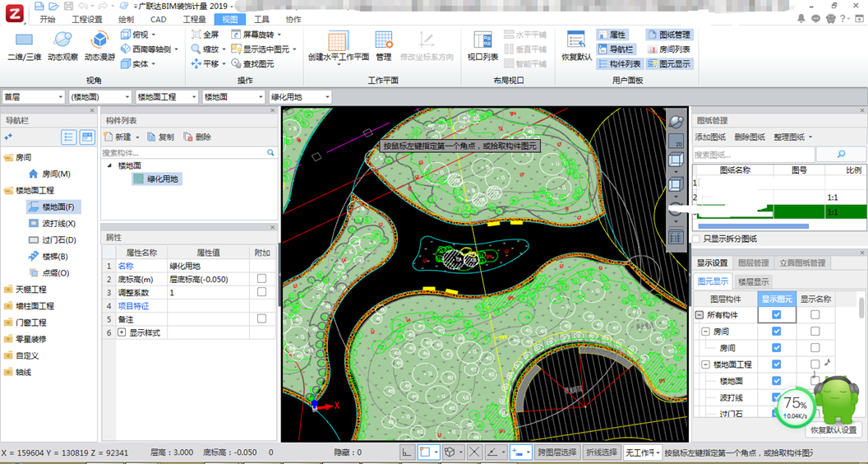Open the 整理图纸 dropdown
The width and height of the screenshot is (868, 464).
(793, 137)
